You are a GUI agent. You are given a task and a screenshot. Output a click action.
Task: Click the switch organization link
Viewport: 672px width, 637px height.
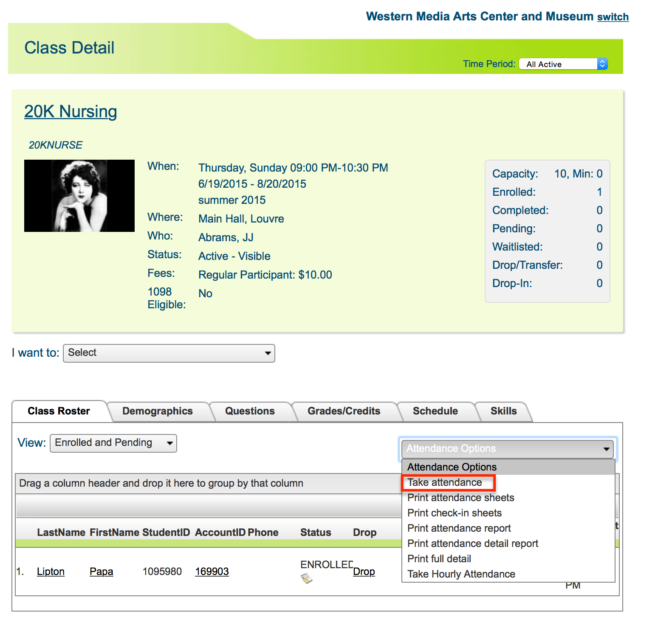(613, 17)
